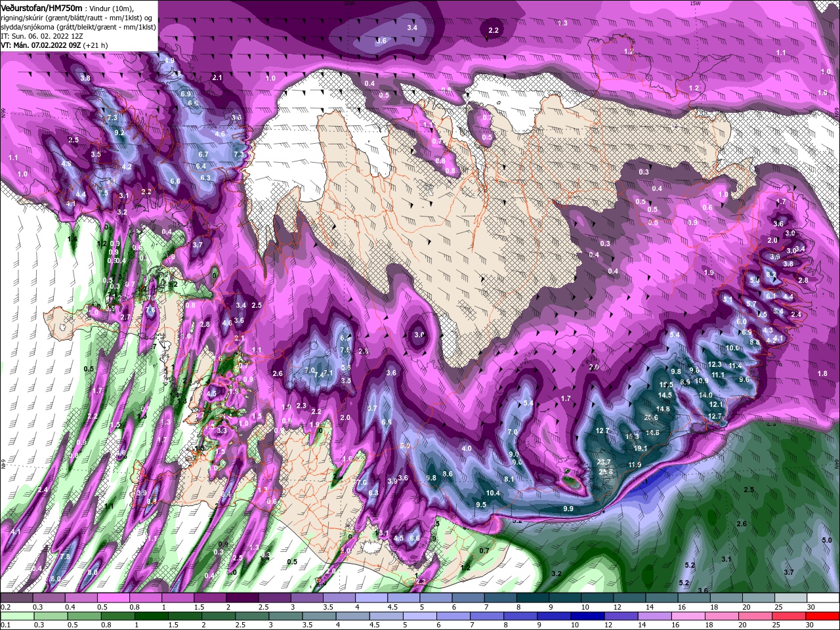
Task: Select the 10.4 value on south coast
Action: coord(493,493)
